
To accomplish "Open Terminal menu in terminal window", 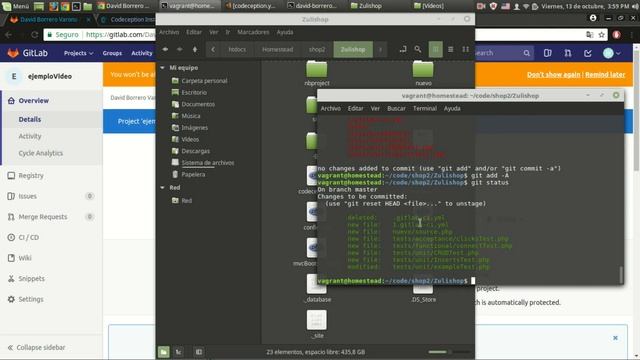I will tap(424, 109).
